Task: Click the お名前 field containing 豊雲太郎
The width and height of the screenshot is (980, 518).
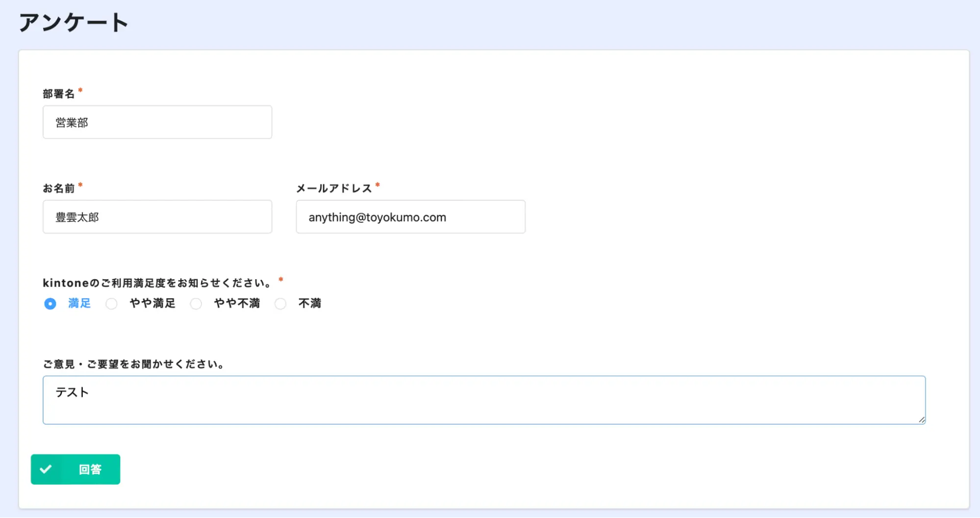Action: [x=157, y=217]
